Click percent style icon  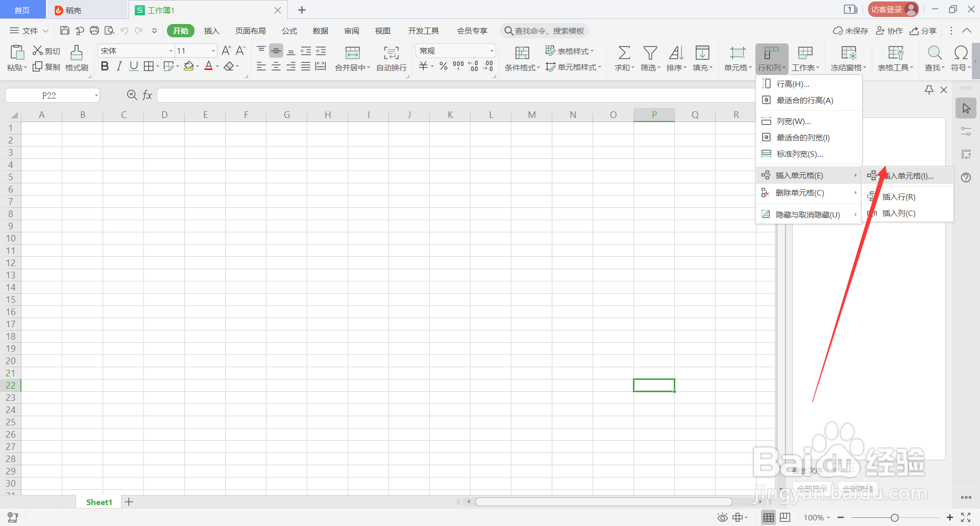[444, 66]
